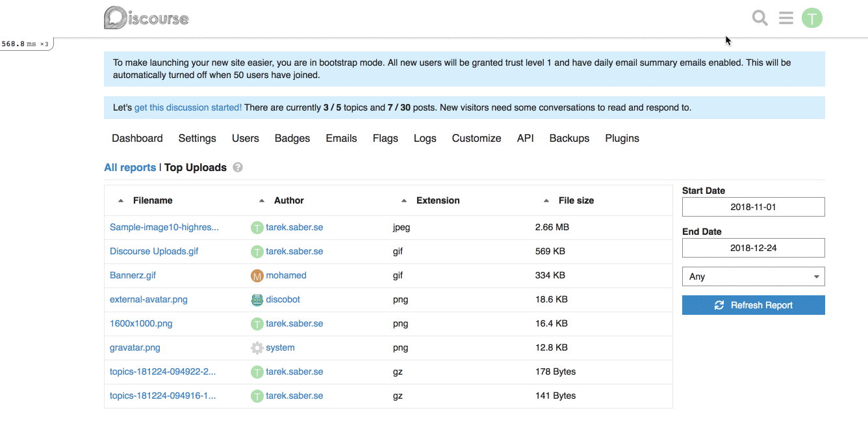Image resolution: width=868 pixels, height=428 pixels.
Task: Visit mohamed's user profile link
Action: (286, 275)
